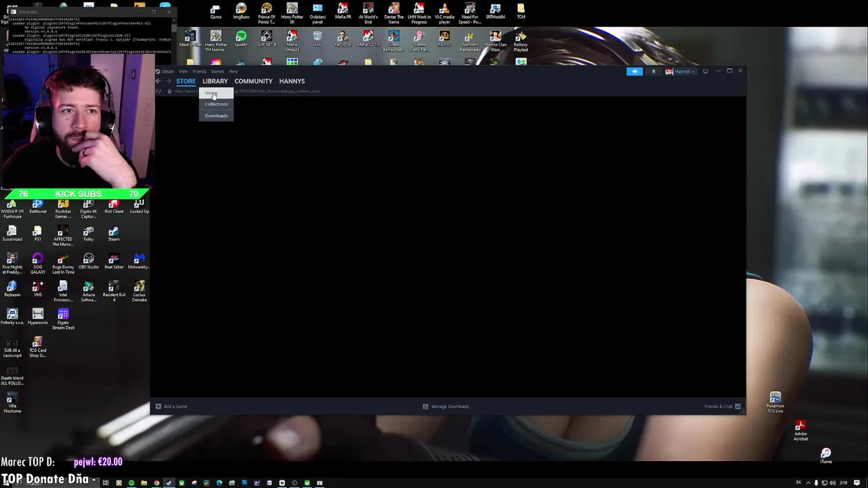Open the Steam menu in menu bar
868x488 pixels.
pos(167,71)
